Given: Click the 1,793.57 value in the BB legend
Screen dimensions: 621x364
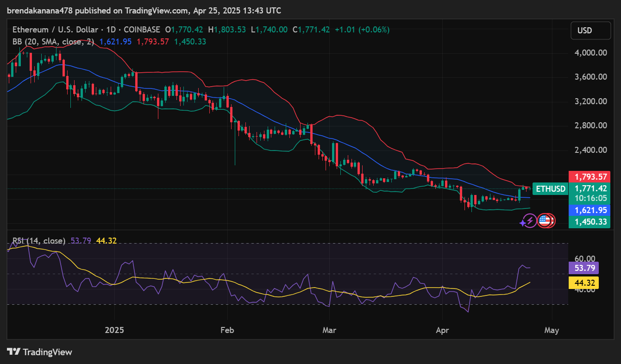Looking at the screenshot, I should pos(153,42).
